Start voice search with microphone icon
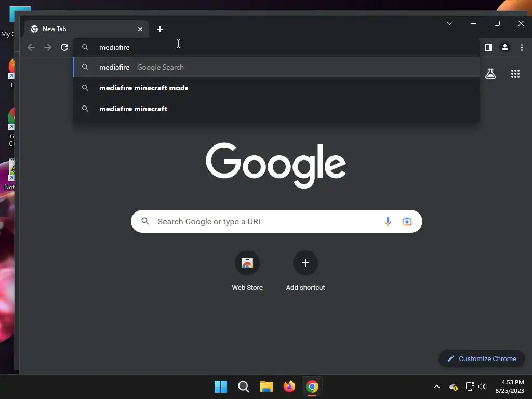Viewport: 532px width, 399px height. 388,221
